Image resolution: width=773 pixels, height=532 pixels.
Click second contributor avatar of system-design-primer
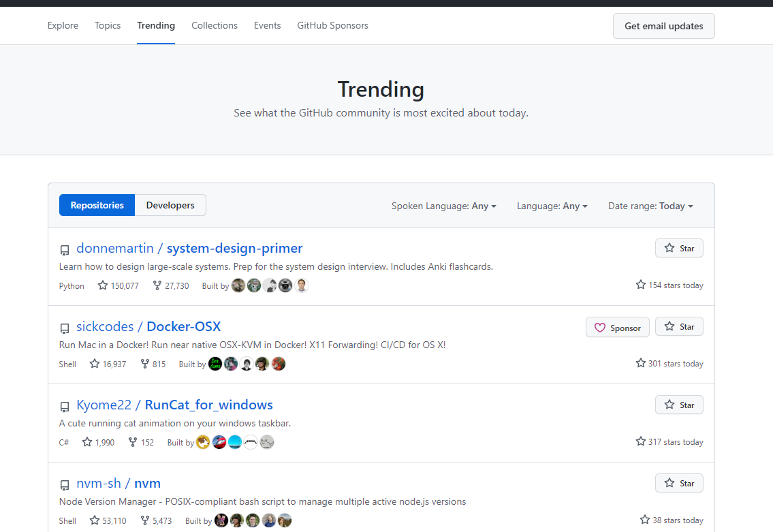point(254,285)
